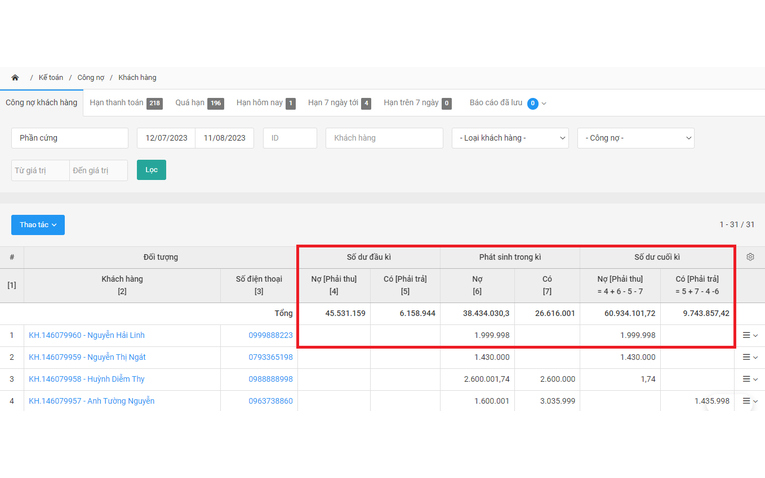The width and height of the screenshot is (765, 478).
Task: Click the Công nợ breadcrumb
Action: [91, 78]
